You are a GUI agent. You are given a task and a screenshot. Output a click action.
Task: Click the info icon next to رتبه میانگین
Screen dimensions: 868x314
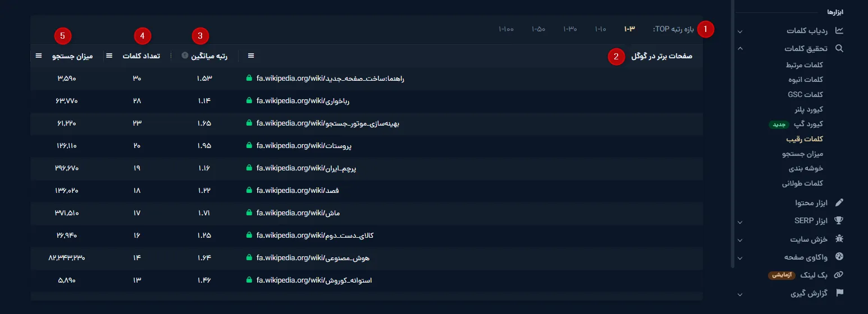[185, 56]
